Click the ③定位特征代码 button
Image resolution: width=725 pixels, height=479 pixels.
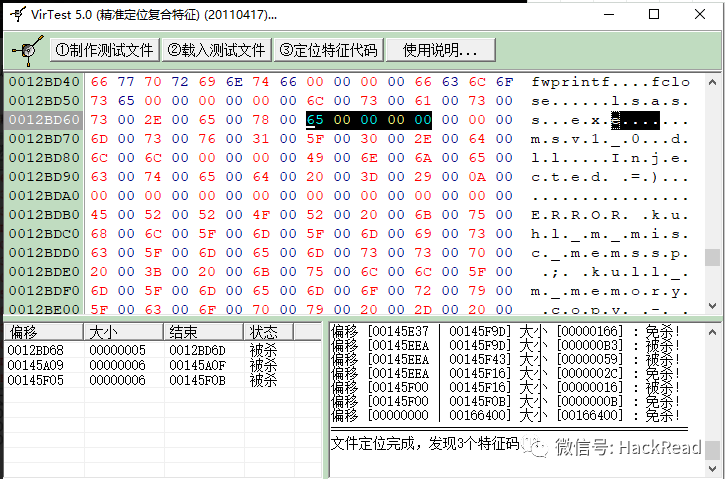(329, 50)
